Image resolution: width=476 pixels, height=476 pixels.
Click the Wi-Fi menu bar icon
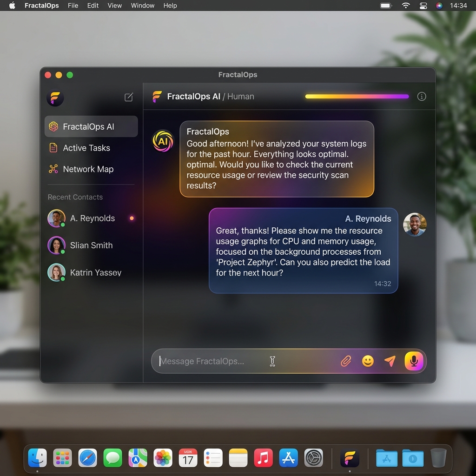pos(405,6)
